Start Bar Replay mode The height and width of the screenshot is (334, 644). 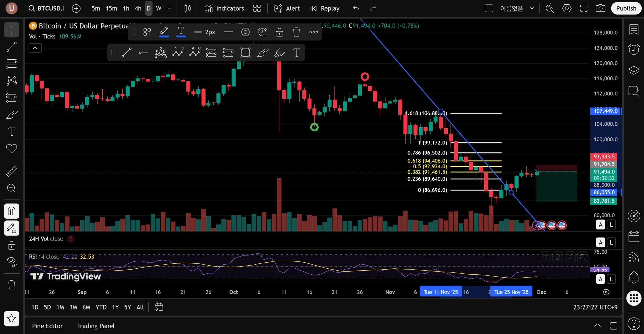(324, 8)
